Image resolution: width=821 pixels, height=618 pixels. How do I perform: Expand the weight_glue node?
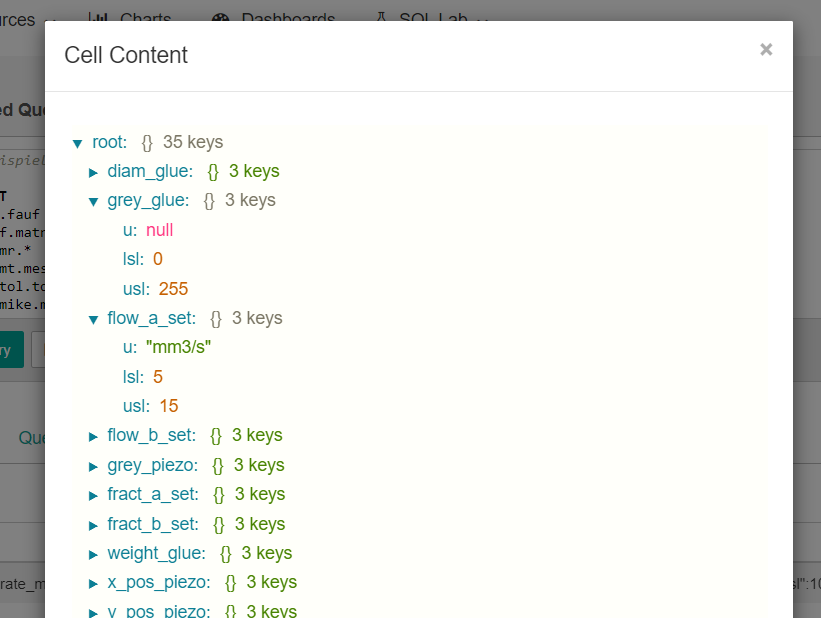point(93,553)
